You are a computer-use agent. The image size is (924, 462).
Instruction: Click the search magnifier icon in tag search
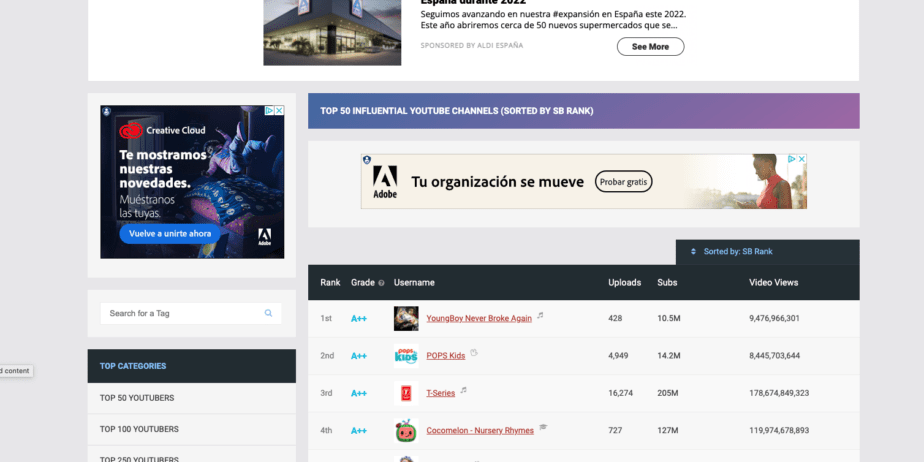click(268, 314)
